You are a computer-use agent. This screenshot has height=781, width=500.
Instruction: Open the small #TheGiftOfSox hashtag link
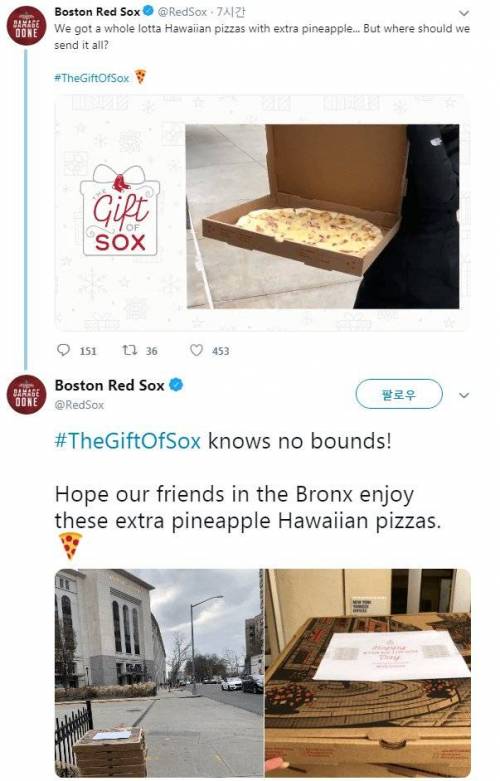[x=92, y=78]
